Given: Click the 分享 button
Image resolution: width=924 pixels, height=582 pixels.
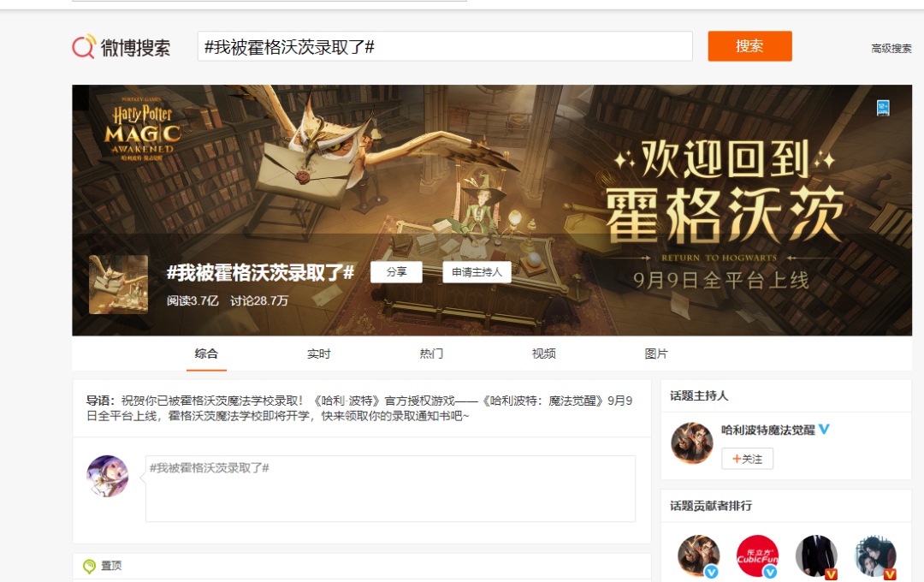Looking at the screenshot, I should click(x=397, y=272).
